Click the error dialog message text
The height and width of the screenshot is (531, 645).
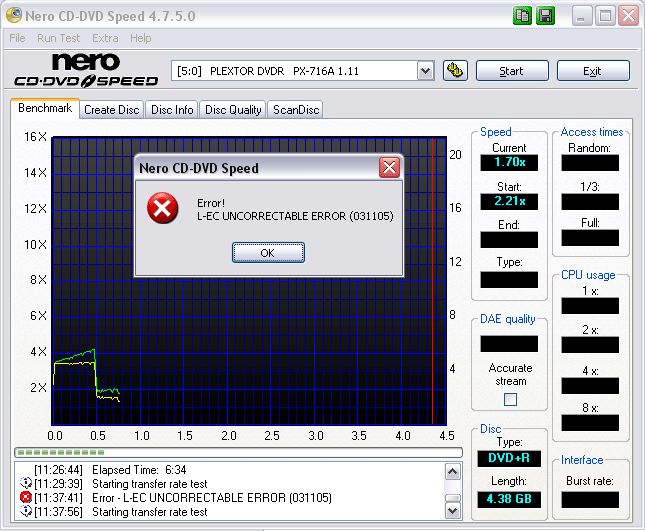[295, 209]
